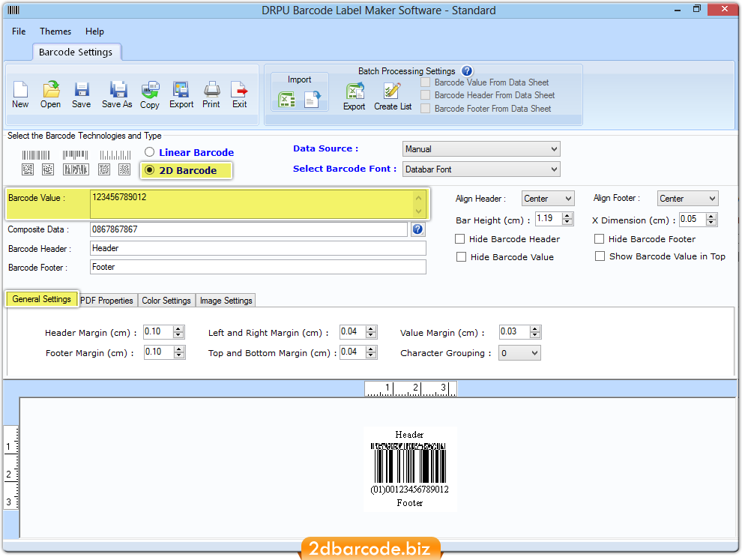This screenshot has height=560, width=742.
Task: Open the Align Header dropdown
Action: 548,199
